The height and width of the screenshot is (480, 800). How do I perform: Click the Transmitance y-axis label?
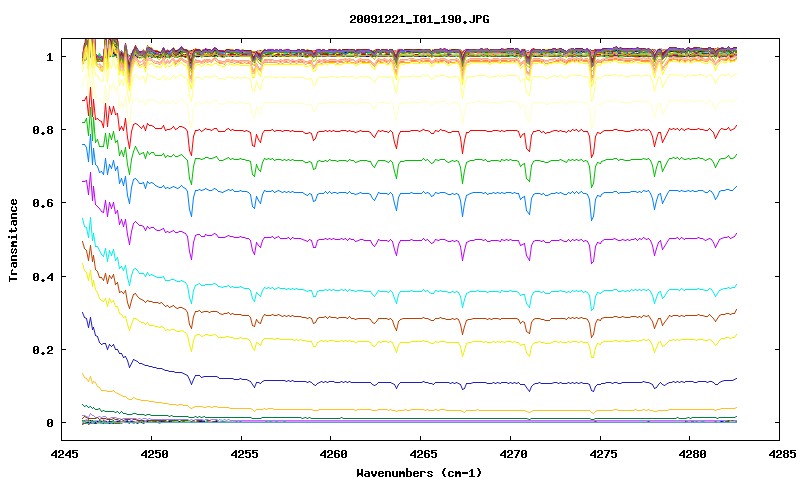tap(13, 240)
